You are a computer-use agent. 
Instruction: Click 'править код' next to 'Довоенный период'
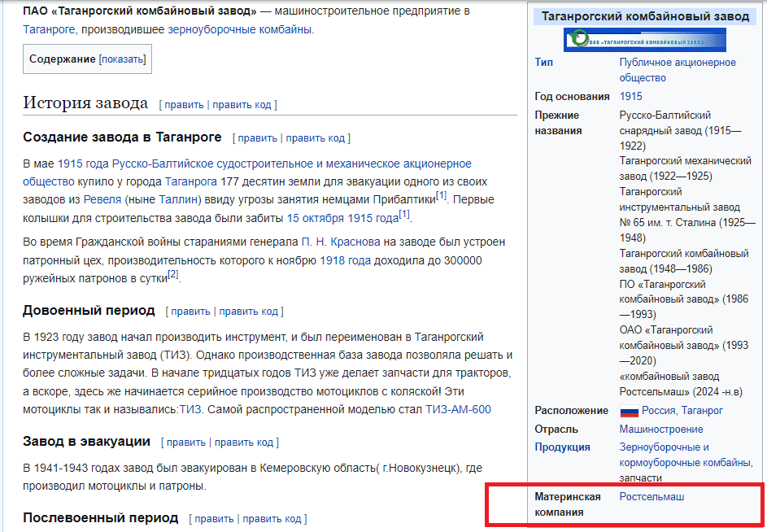coord(248,312)
